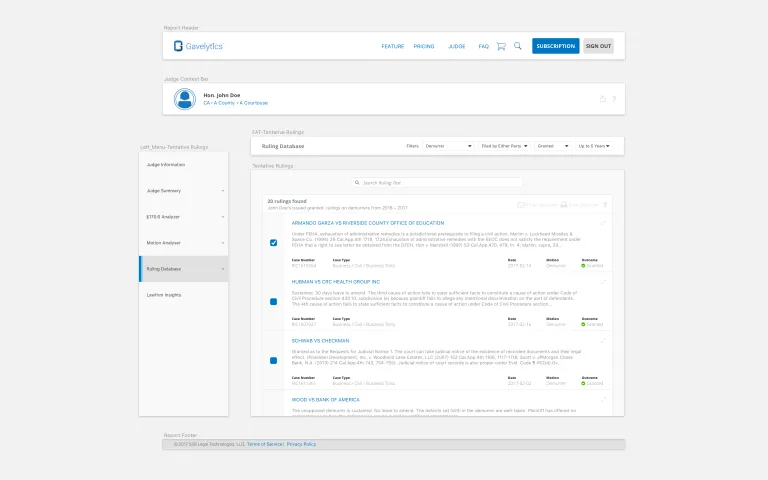Click the help icon in judge bar

point(614,99)
